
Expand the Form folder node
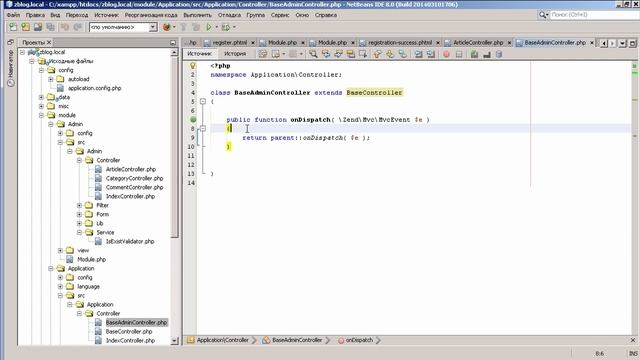click(79, 214)
